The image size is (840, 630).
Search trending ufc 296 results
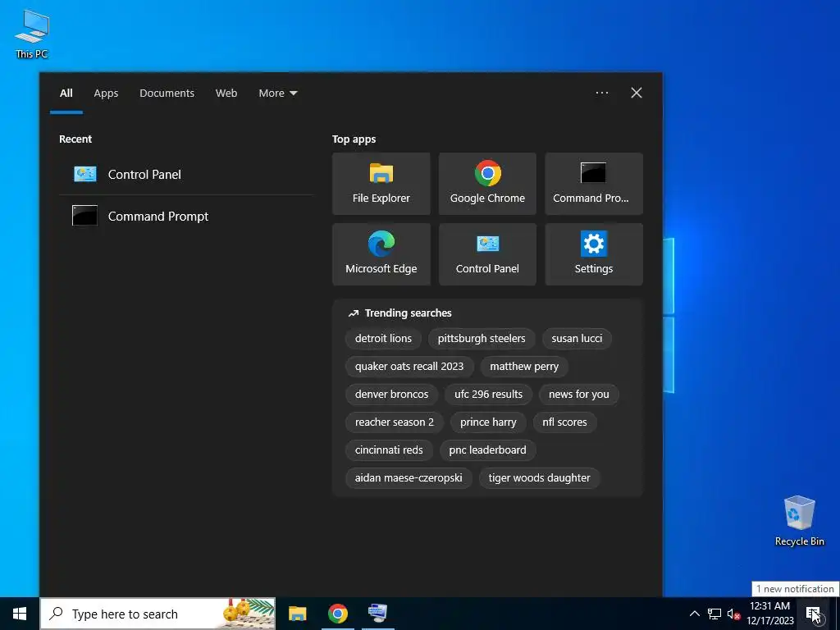(x=488, y=395)
